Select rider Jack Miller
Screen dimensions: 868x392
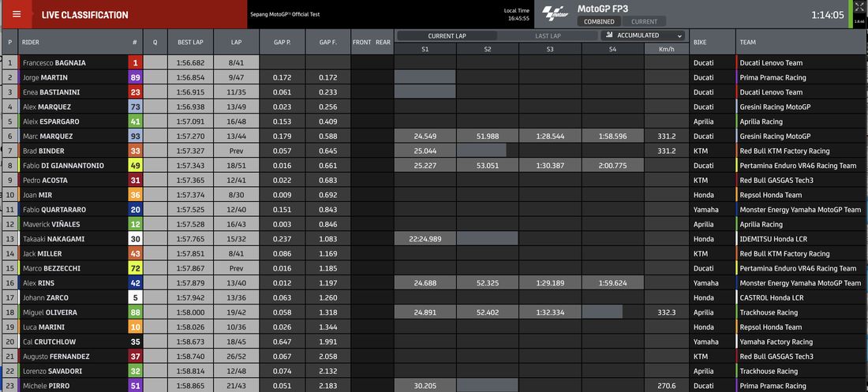click(x=43, y=254)
